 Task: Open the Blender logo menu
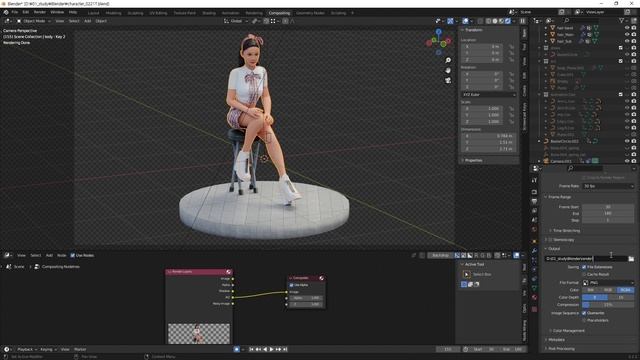click(6, 12)
